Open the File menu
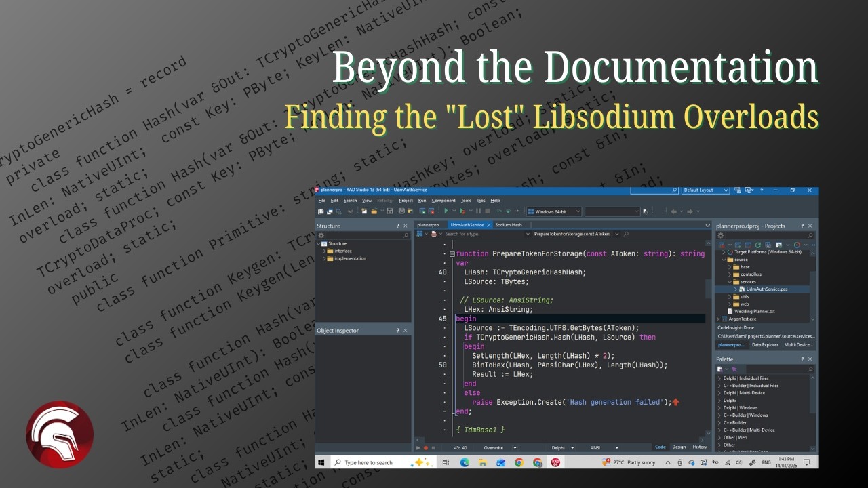 [322, 201]
